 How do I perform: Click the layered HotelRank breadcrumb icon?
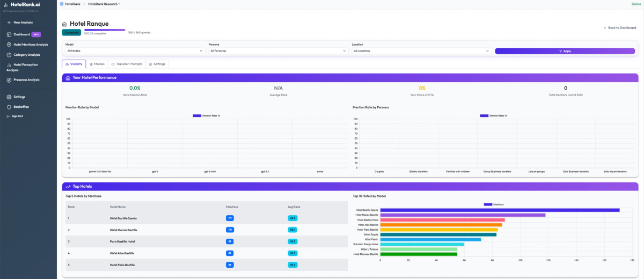(62, 4)
